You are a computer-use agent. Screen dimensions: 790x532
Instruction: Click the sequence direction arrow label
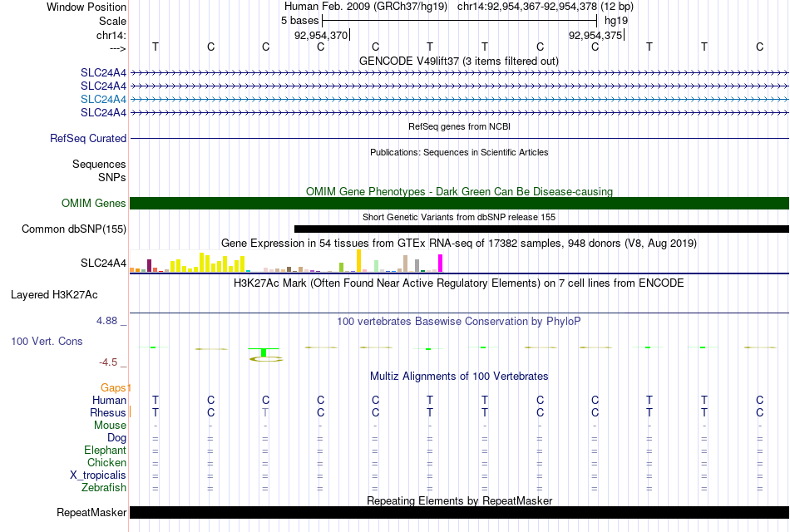tap(117, 48)
